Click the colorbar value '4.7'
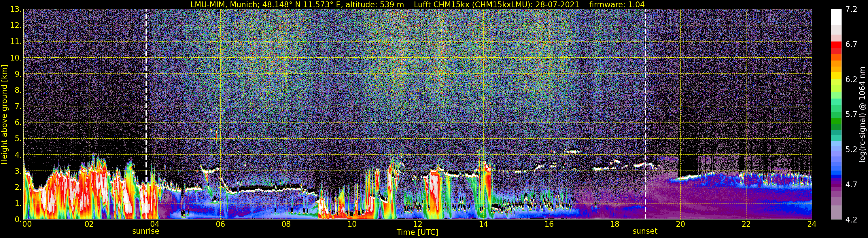The height and width of the screenshot is (238, 868). pos(851,184)
